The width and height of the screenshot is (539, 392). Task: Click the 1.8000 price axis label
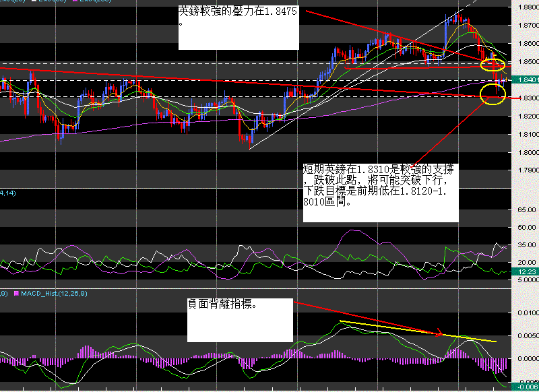tap(528, 152)
